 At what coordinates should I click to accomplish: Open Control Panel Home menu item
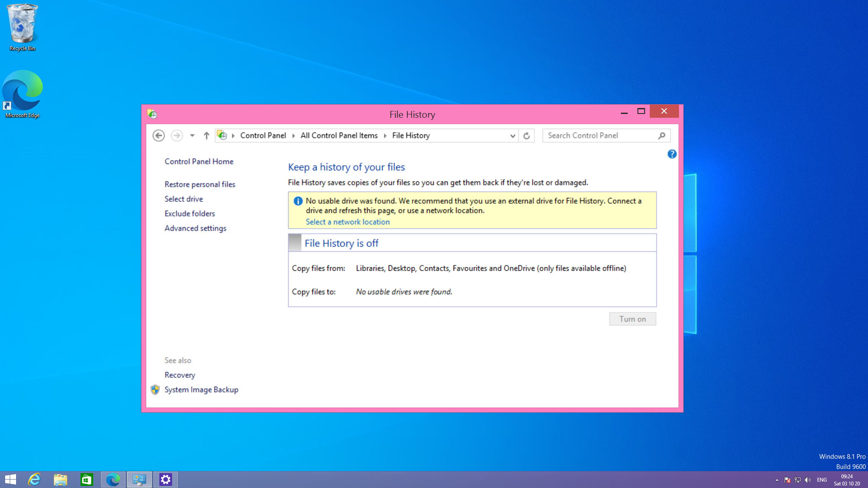point(198,161)
